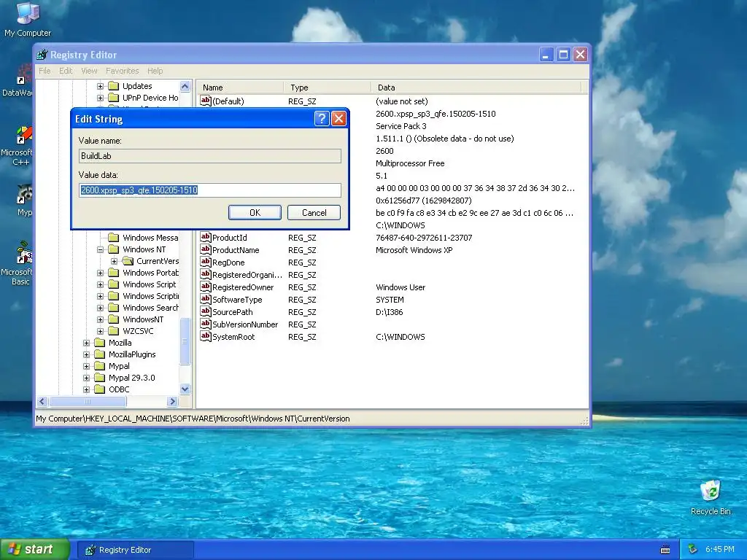Click the string icon beside RegDone
The width and height of the screenshot is (747, 560).
205,262
